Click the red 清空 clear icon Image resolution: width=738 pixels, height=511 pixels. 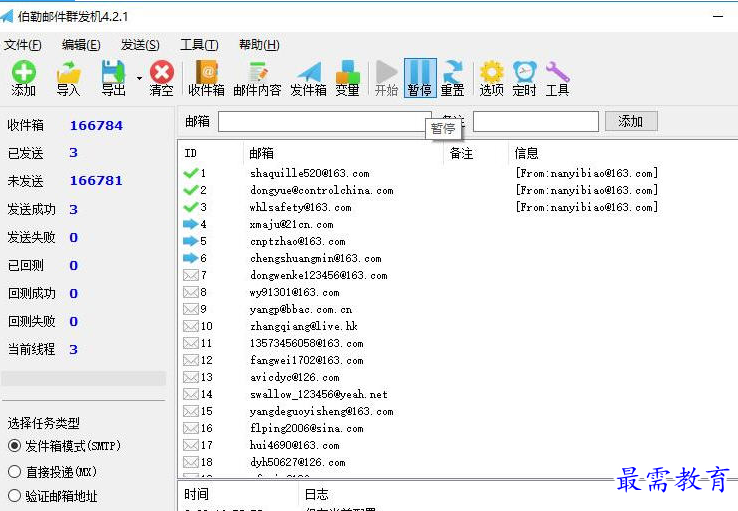161,78
